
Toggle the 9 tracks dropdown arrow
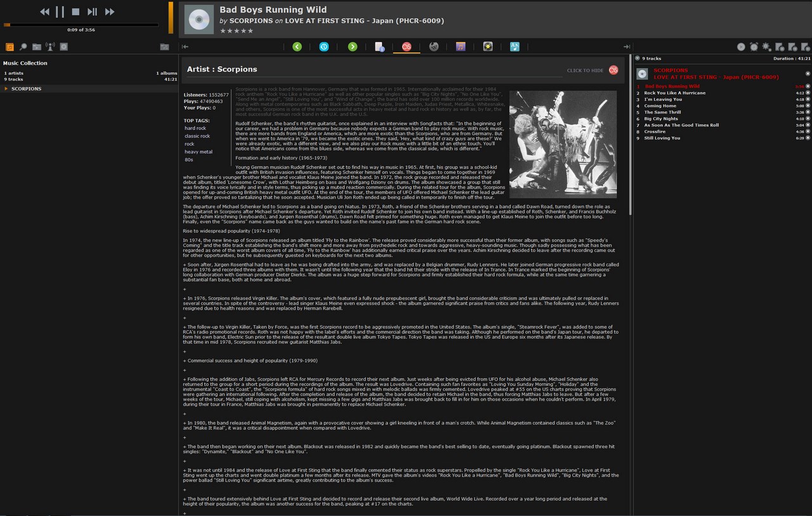coord(638,58)
